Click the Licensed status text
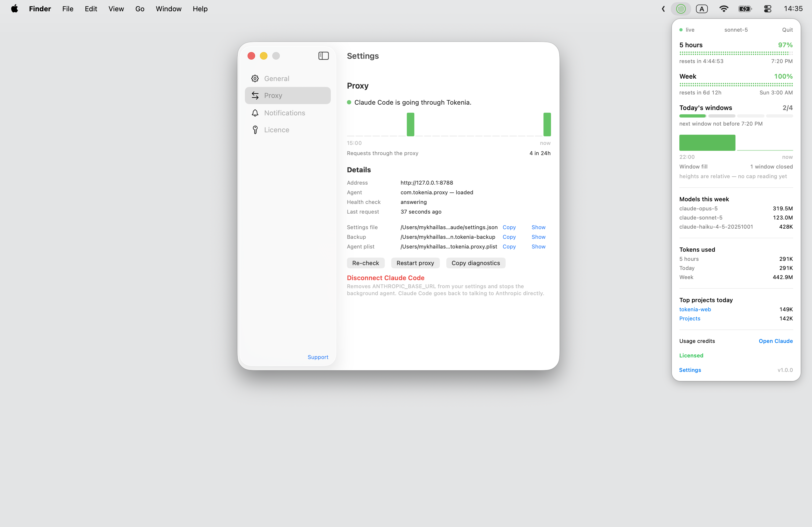The width and height of the screenshot is (812, 527). pyautogui.click(x=691, y=355)
